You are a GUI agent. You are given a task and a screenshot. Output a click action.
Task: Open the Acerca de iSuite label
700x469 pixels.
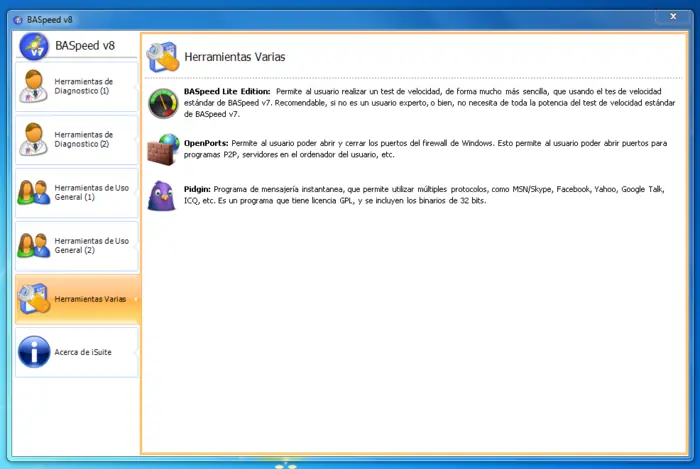coord(83,352)
